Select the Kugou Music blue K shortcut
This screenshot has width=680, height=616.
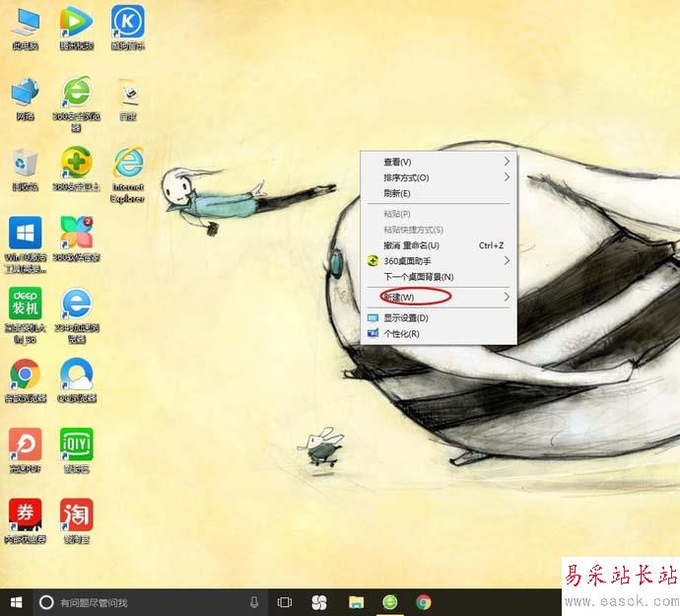(x=127, y=28)
